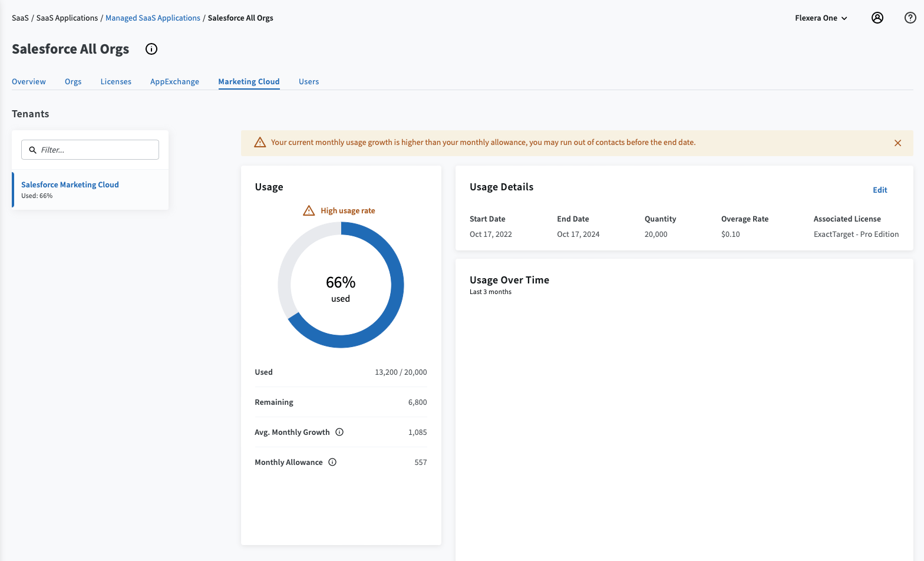Expand the Flexera One dropdown
Image resolution: width=924 pixels, height=561 pixels.
click(821, 18)
